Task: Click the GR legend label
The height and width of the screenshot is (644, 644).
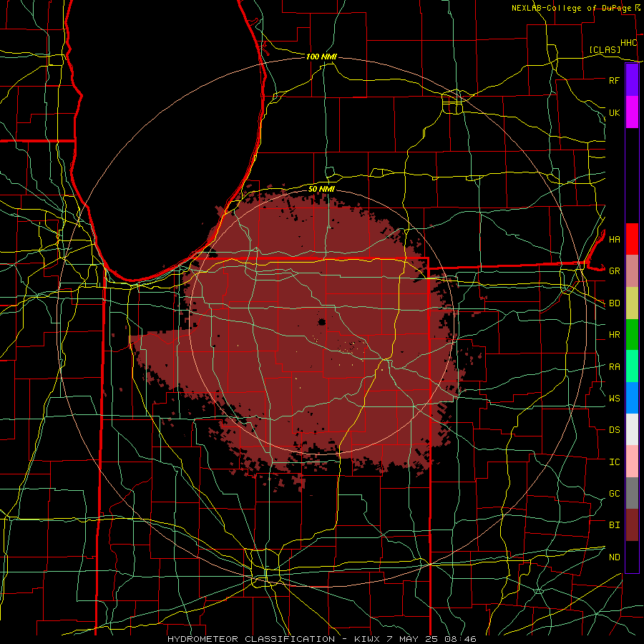Action: (x=614, y=271)
